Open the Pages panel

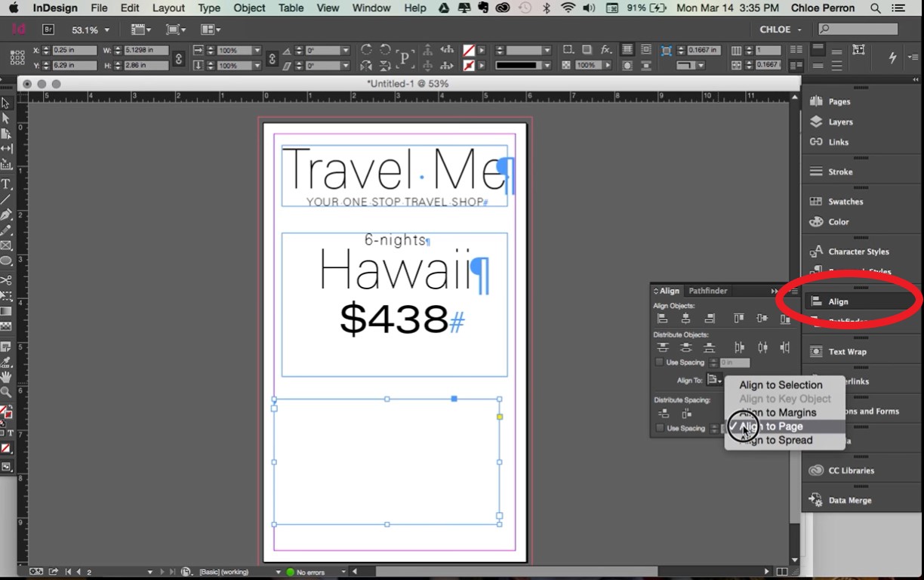[841, 100]
